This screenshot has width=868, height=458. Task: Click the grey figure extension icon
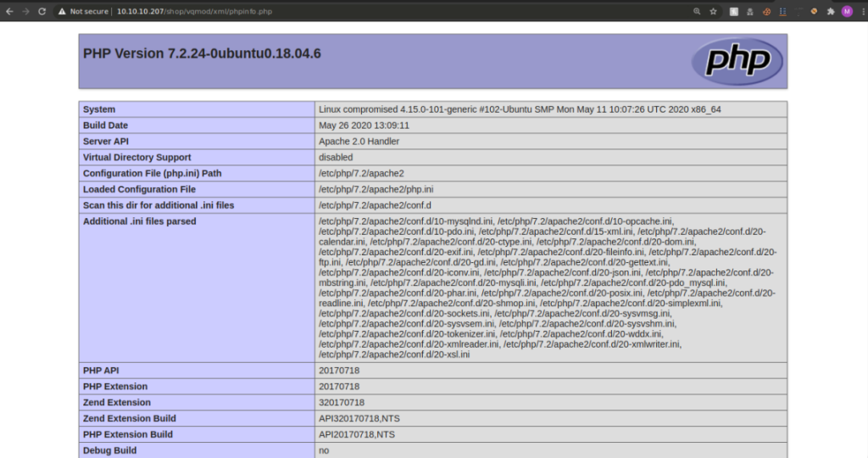point(750,11)
